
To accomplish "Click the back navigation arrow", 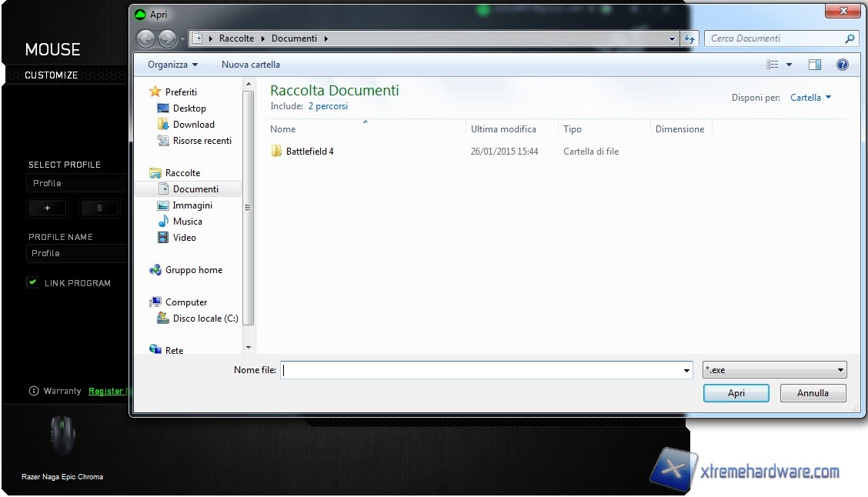I will [x=145, y=38].
